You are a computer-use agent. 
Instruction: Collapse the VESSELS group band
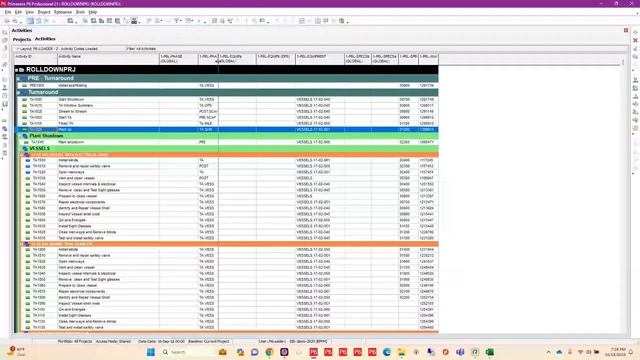click(x=21, y=149)
